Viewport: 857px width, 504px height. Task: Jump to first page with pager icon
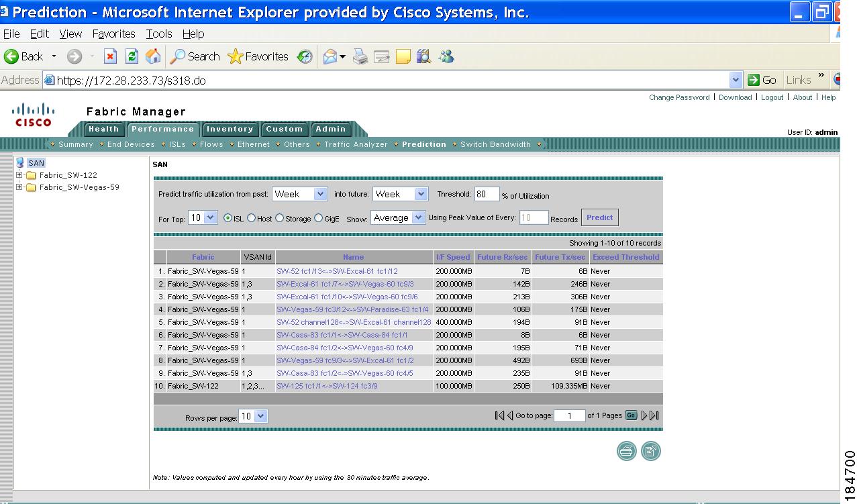tap(499, 415)
